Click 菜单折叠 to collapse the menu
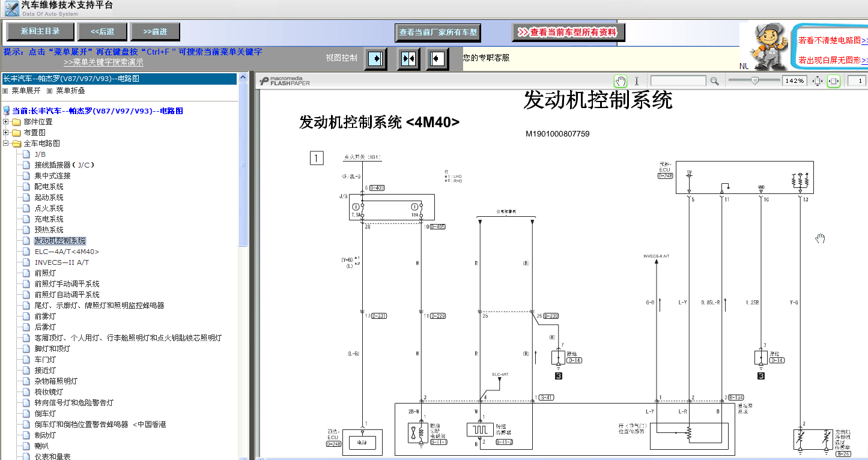868x460 pixels. pos(71,91)
